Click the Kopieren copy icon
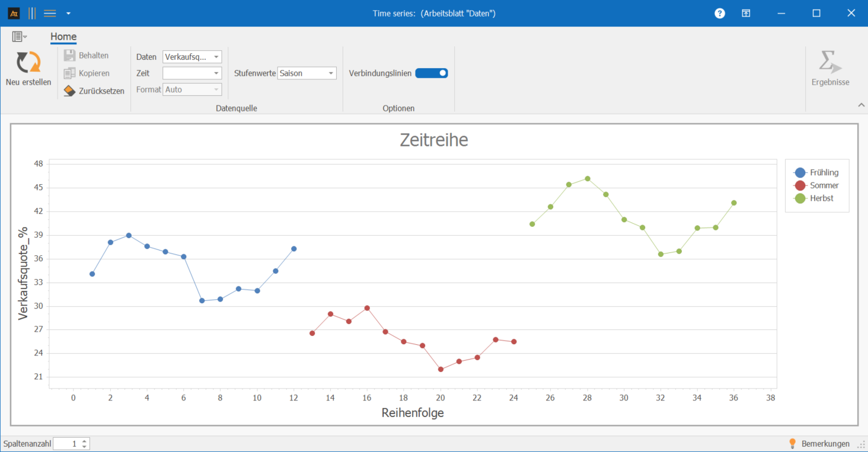Screen dimensions: 868x452 [x=69, y=73]
